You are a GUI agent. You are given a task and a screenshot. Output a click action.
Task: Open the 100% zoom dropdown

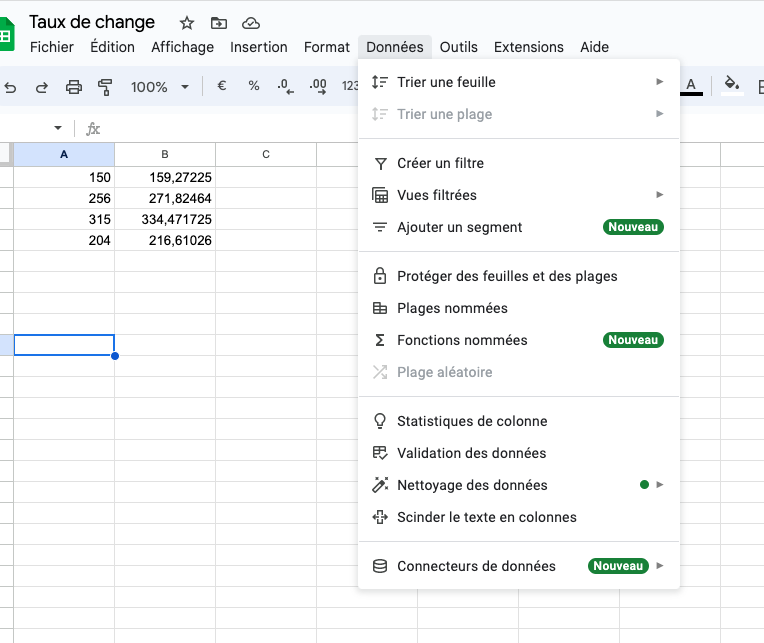click(x=160, y=87)
